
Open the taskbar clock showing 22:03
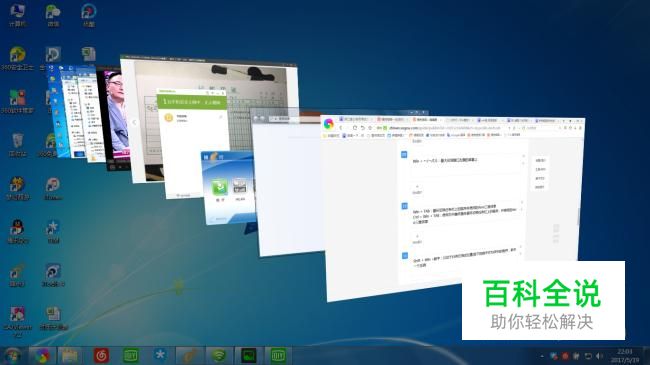624,356
